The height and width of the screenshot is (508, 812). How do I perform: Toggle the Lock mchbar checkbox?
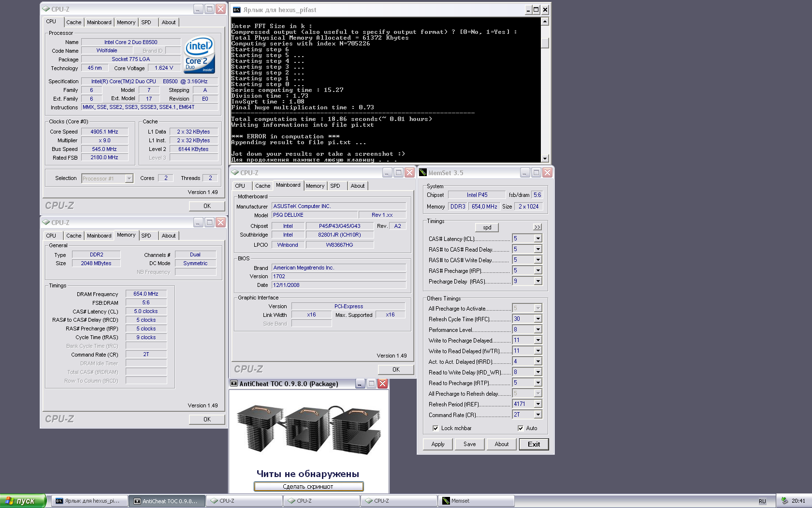coord(435,428)
